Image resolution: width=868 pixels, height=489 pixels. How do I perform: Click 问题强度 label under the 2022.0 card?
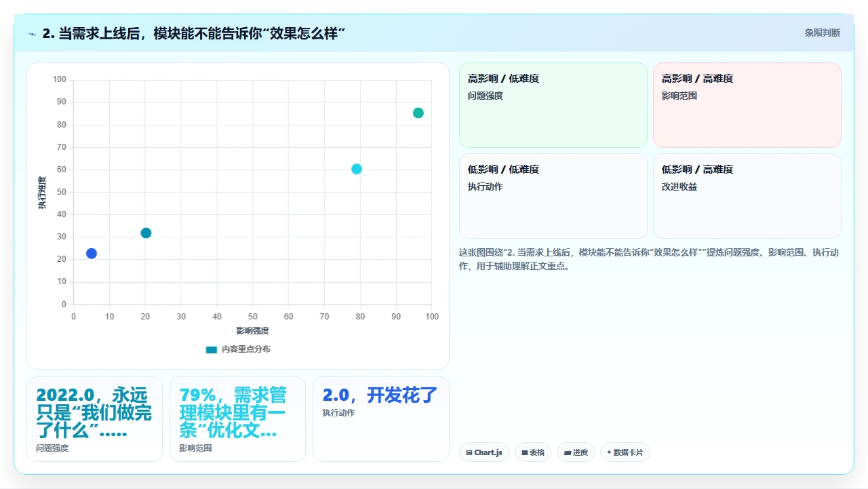pos(52,448)
